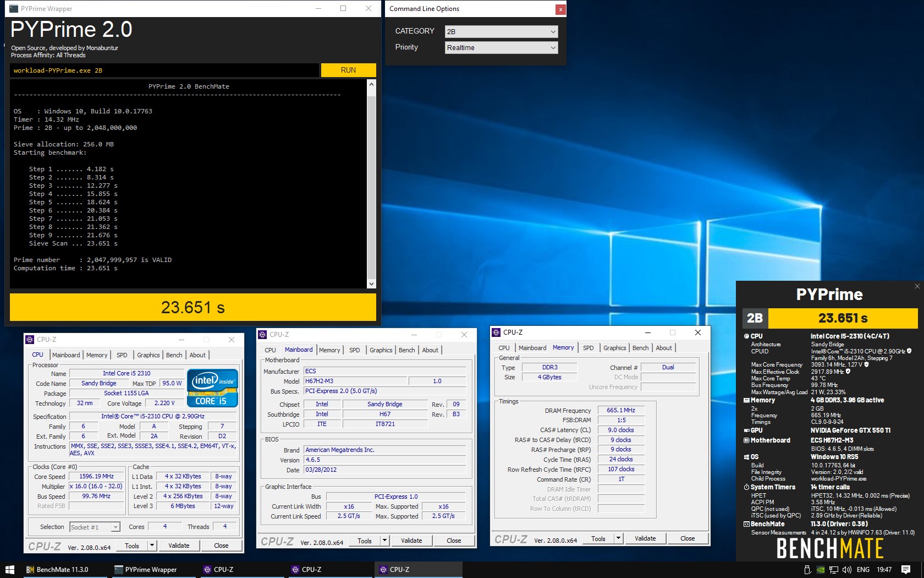Open About tab in CPU-Z Memory window
Viewport: 924px width, 578px height.
(x=664, y=348)
